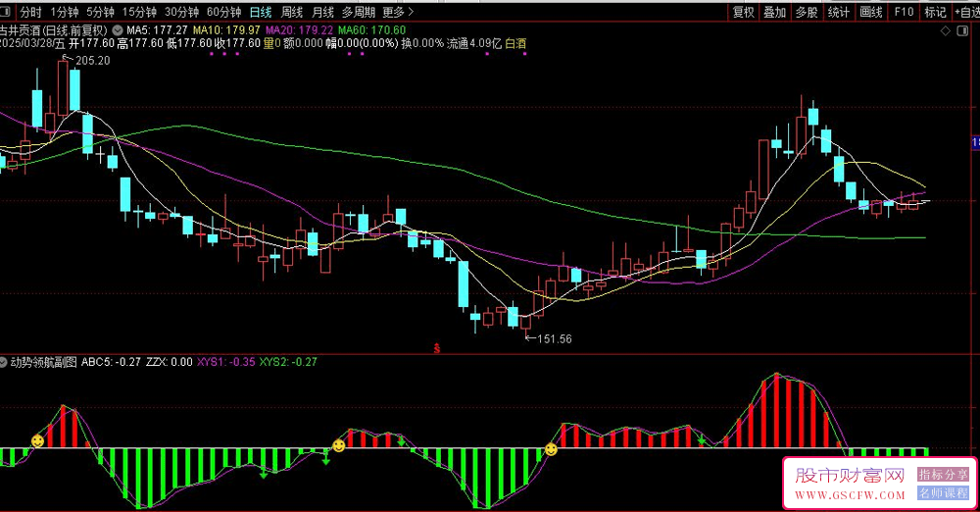Open the 动势领航副图 indicator settings icon

(4, 362)
